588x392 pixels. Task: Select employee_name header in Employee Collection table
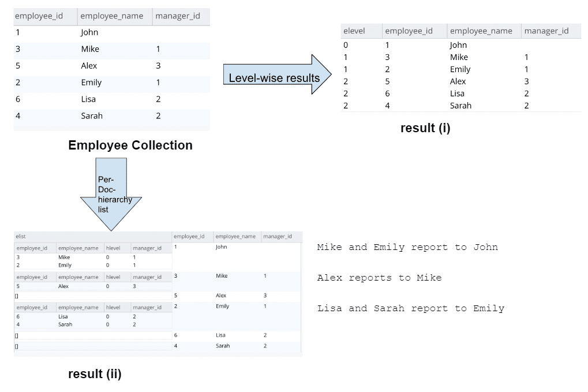click(x=112, y=16)
